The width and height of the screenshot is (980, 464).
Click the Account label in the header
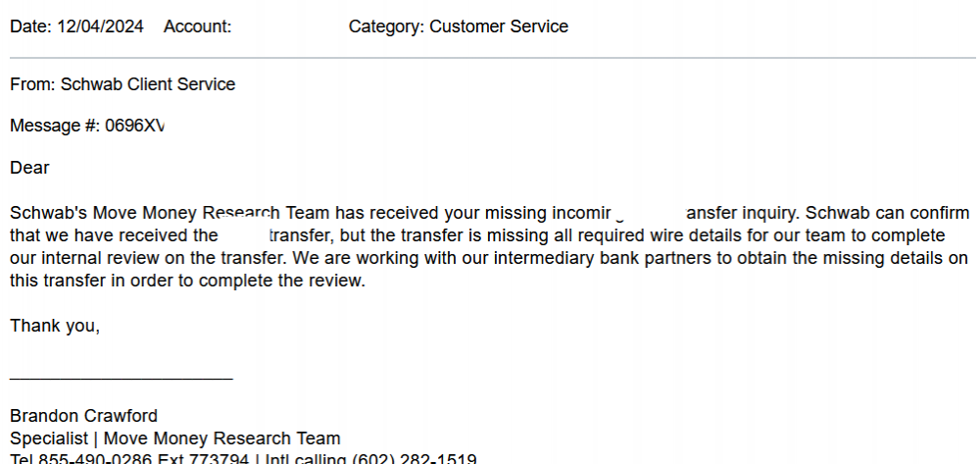[197, 26]
